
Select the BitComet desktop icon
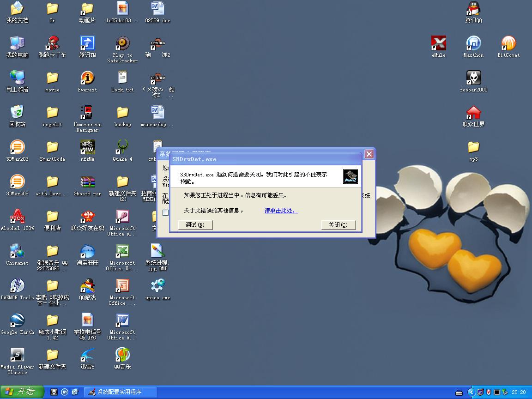coord(508,44)
